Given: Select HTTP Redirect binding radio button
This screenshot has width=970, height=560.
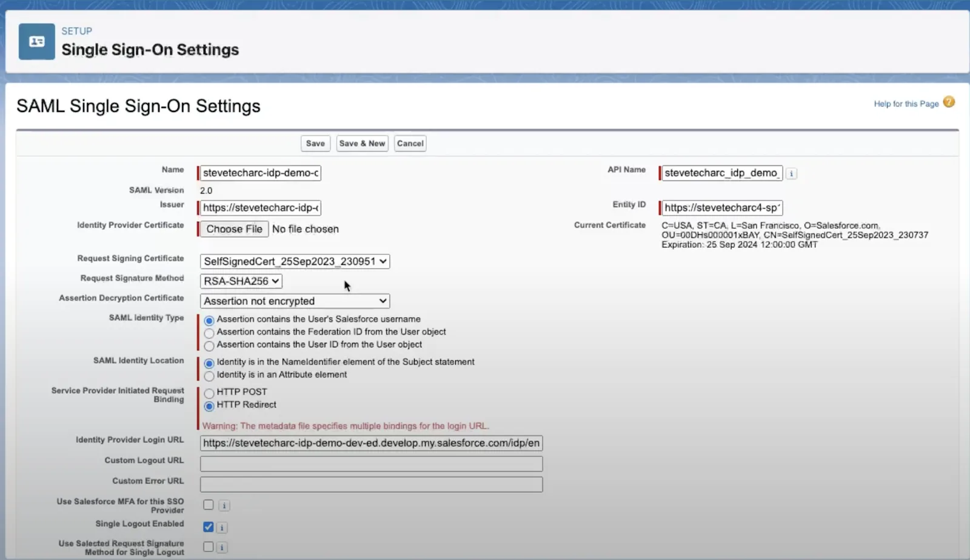Looking at the screenshot, I should tap(209, 406).
